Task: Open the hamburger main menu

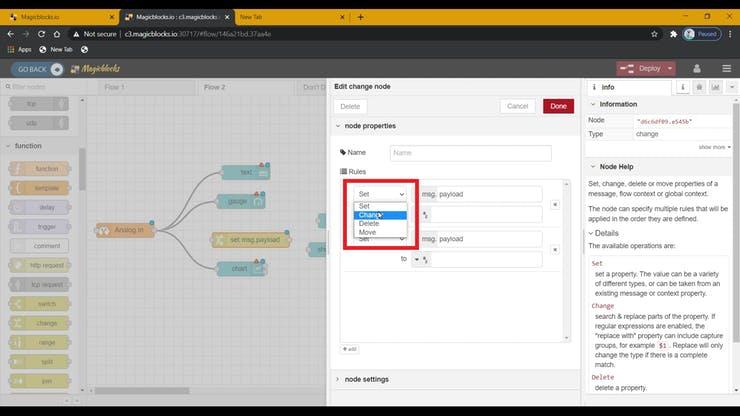Action: (x=726, y=69)
